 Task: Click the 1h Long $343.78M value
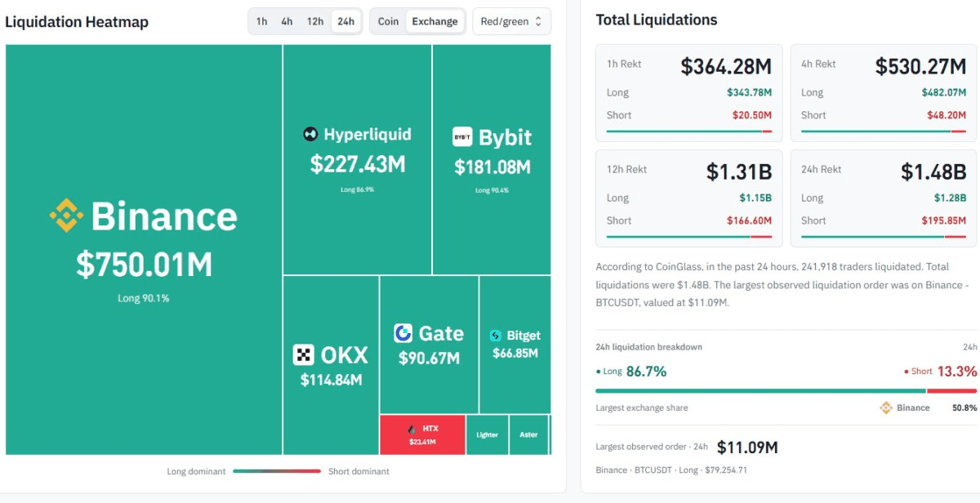point(749,92)
